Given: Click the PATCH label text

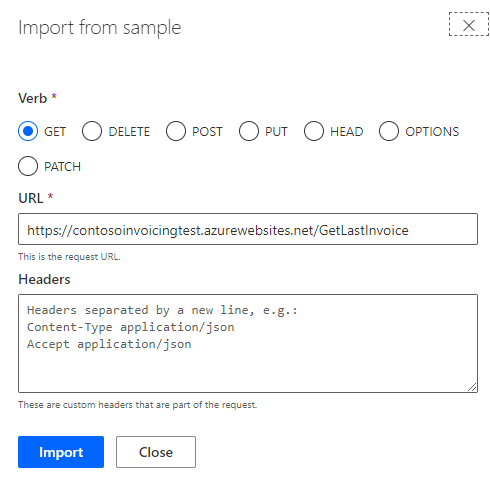Looking at the screenshot, I should [x=62, y=166].
